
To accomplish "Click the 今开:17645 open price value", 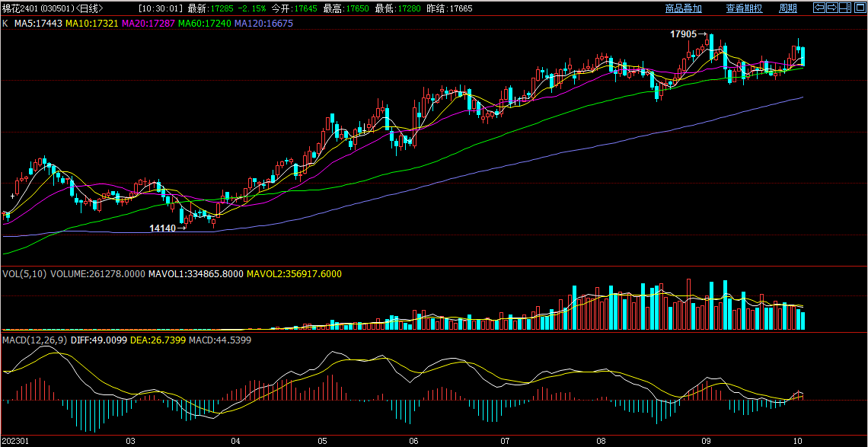I will 294,8.
